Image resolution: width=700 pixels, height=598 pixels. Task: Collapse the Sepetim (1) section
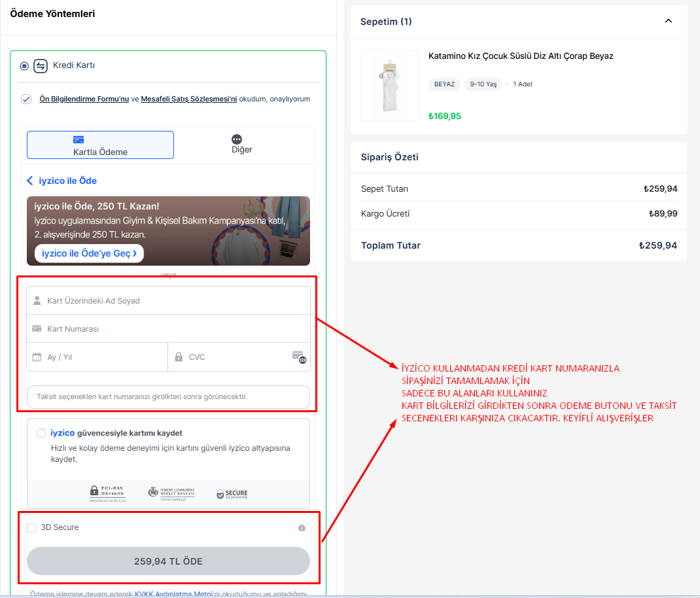tap(668, 21)
